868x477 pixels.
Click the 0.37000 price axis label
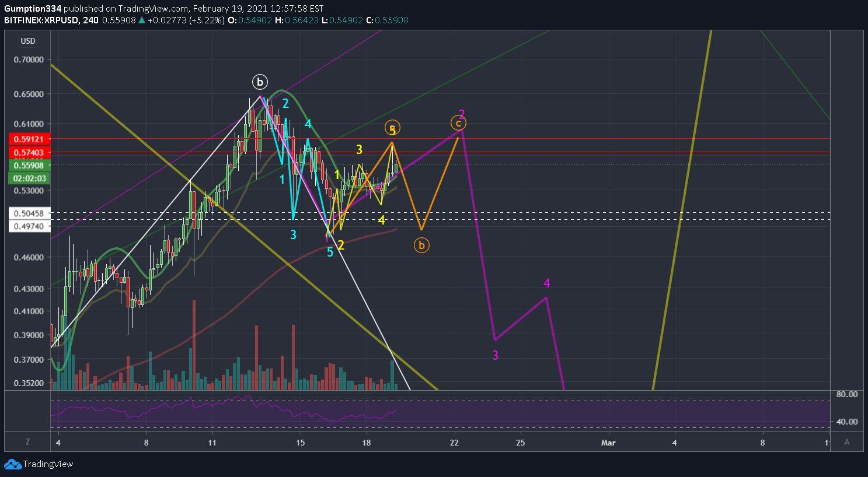[x=29, y=360]
